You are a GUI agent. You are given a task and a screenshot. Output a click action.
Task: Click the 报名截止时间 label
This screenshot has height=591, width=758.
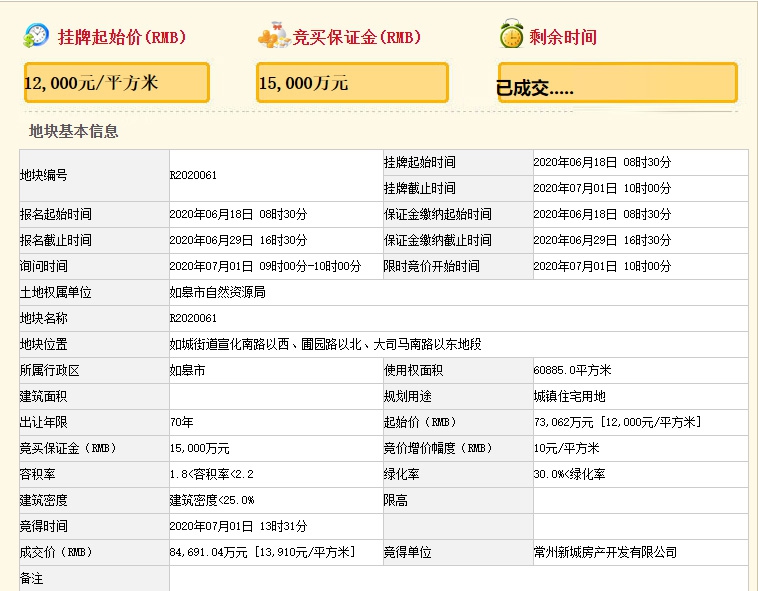coord(56,240)
